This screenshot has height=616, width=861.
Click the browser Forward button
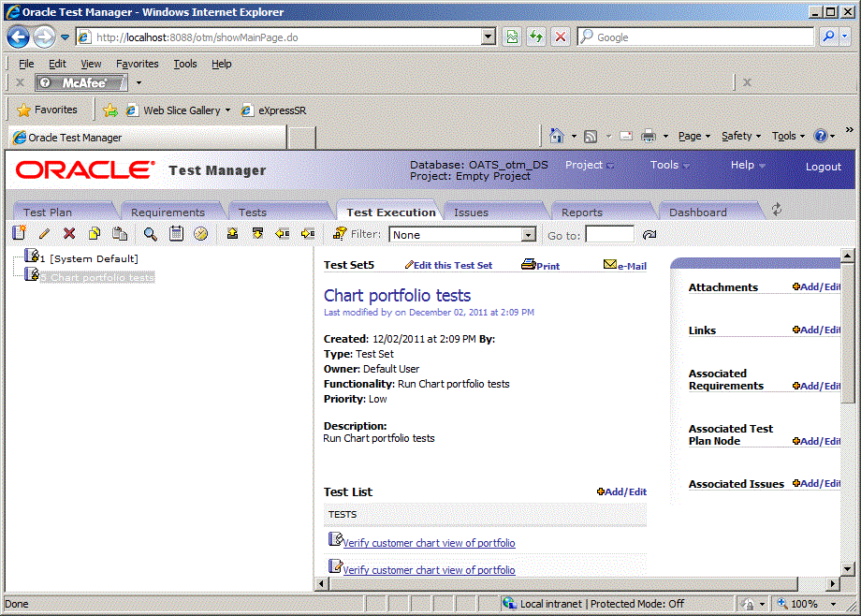pos(44,37)
